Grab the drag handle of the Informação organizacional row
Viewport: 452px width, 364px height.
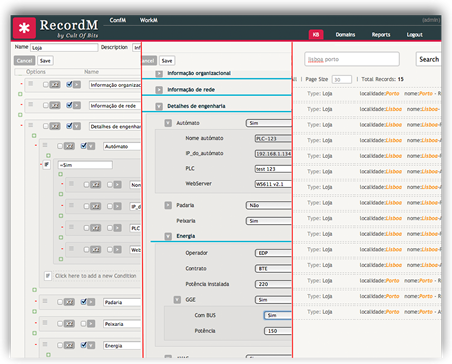point(31,84)
